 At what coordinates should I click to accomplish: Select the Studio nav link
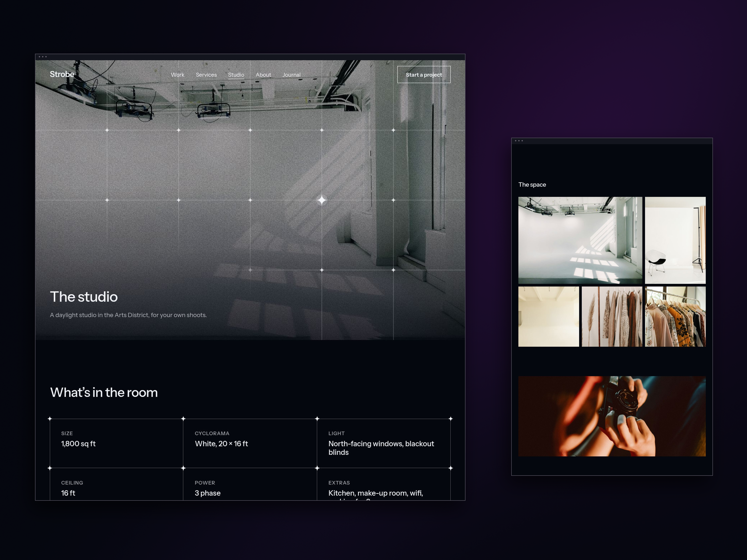(x=236, y=75)
